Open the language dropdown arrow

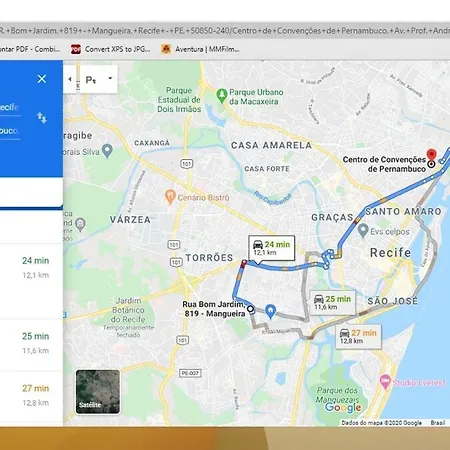pyautogui.click(x=110, y=79)
